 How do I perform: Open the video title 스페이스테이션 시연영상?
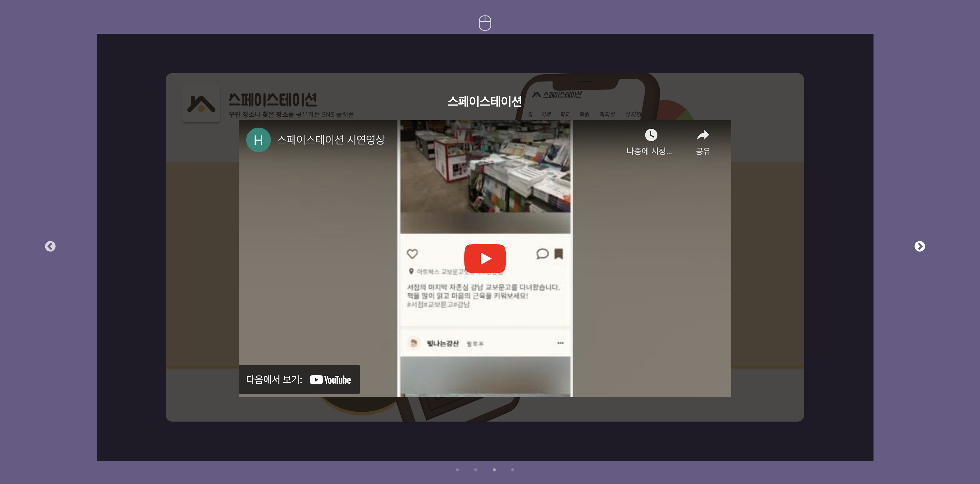tap(331, 140)
